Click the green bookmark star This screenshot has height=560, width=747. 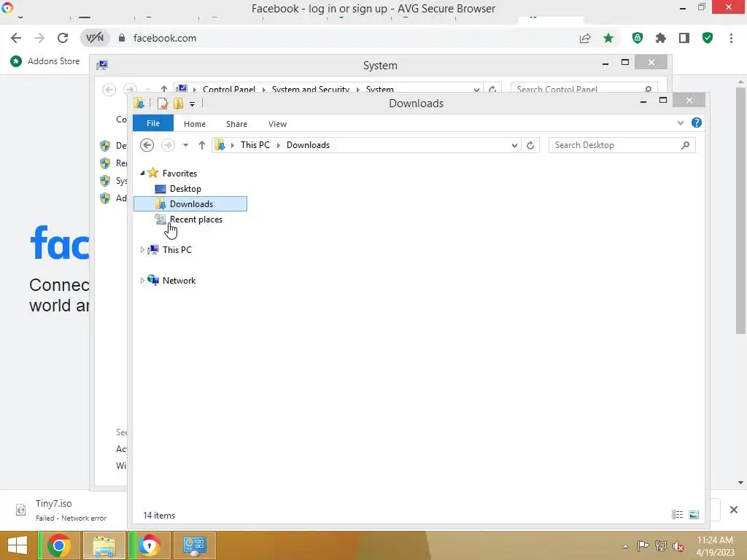point(608,38)
